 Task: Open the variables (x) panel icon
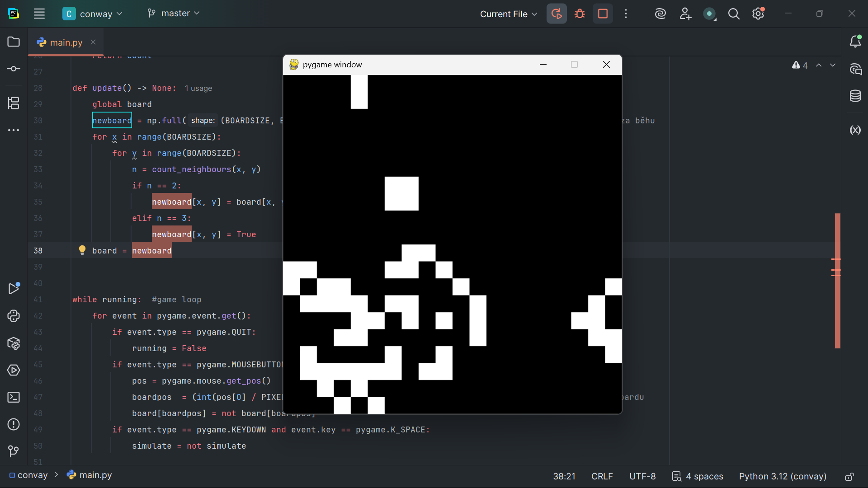(x=855, y=130)
